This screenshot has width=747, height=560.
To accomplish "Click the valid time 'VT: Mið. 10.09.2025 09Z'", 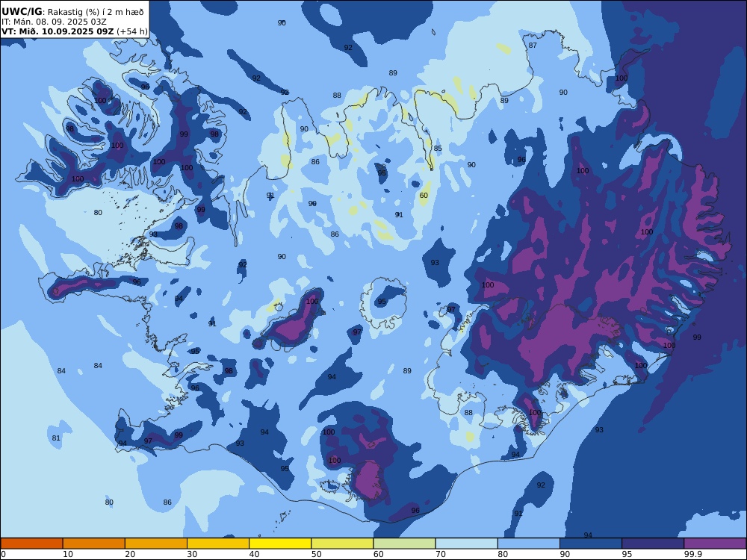I will coord(58,31).
